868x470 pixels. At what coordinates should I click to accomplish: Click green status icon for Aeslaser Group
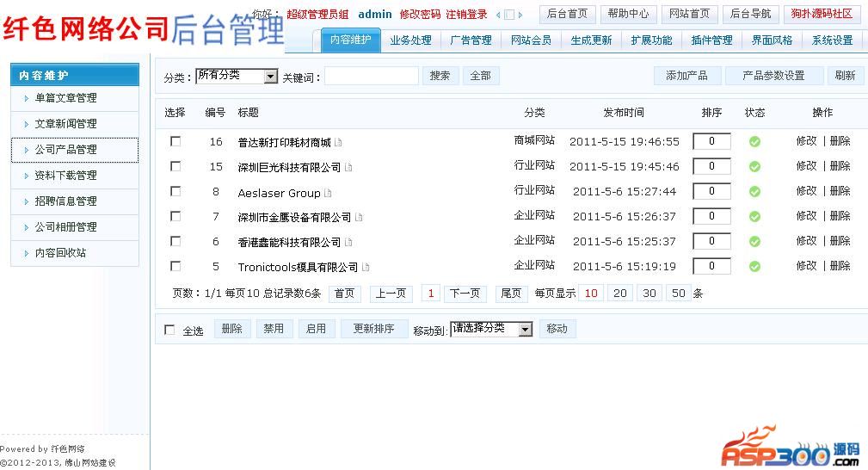[x=754, y=192]
